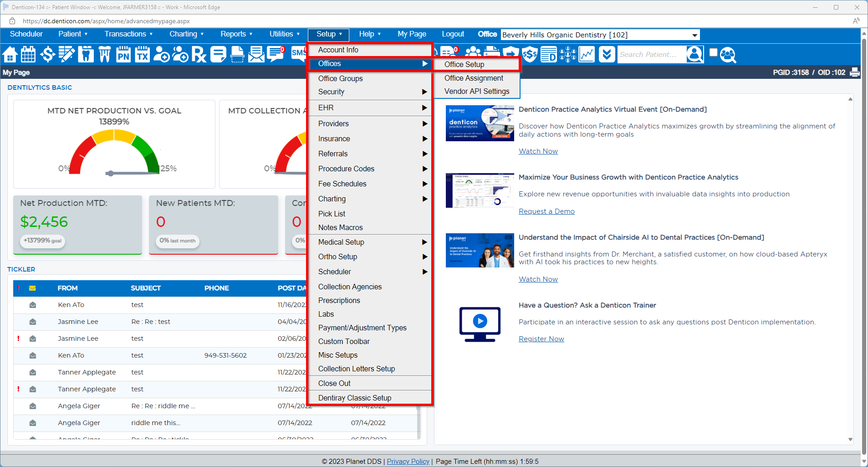Choose Close Out in Setup menu
Image resolution: width=868 pixels, height=467 pixels.
[370, 384]
